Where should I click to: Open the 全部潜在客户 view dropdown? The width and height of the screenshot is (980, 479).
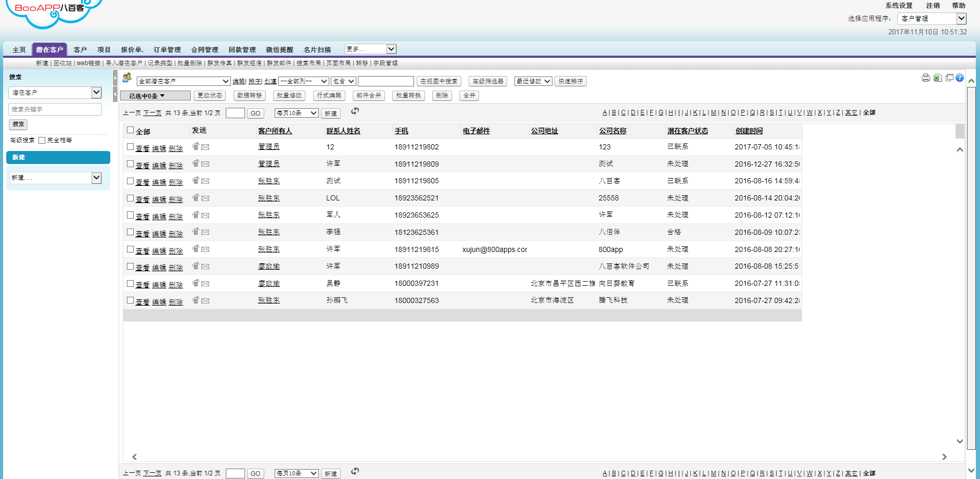pyautogui.click(x=184, y=81)
